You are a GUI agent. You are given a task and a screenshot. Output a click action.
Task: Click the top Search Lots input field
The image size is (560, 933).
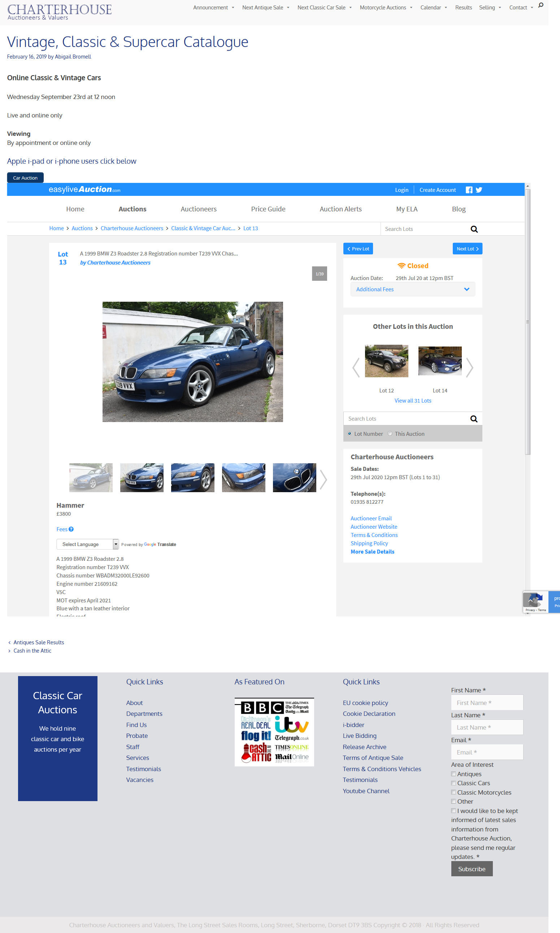coord(425,229)
